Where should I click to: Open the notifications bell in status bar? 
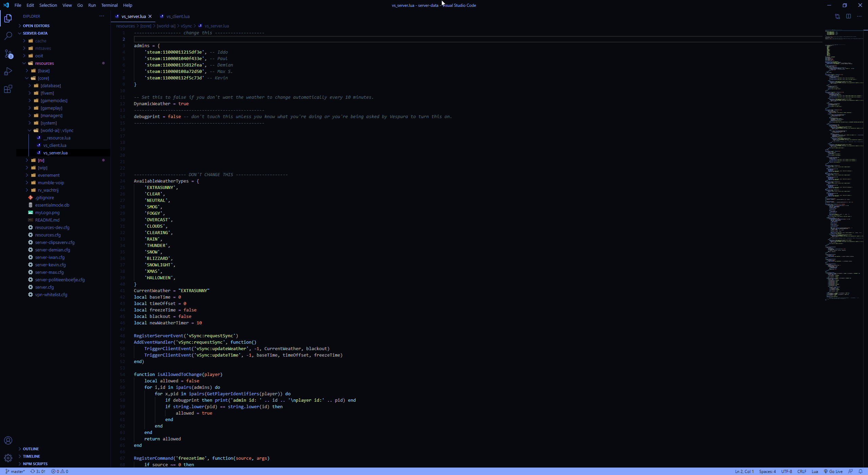tap(860, 471)
